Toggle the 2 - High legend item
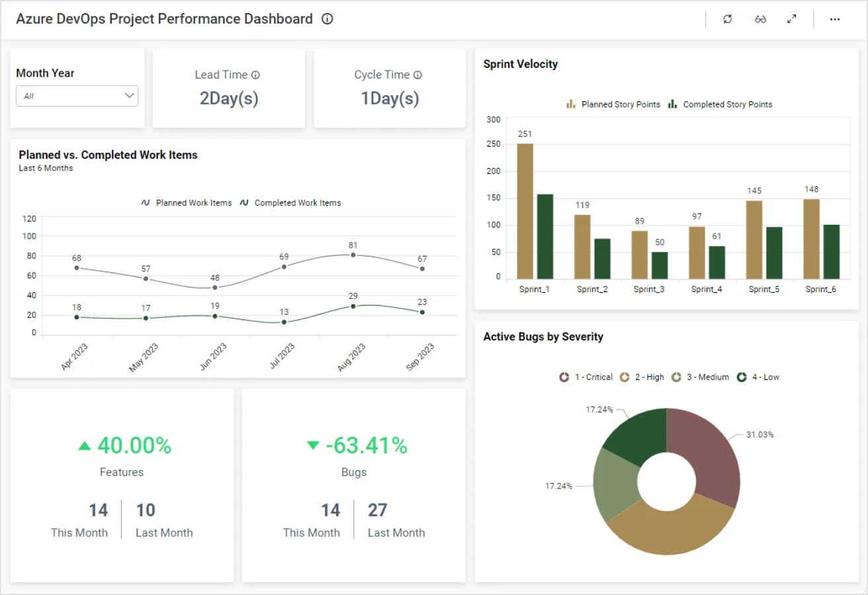Viewport: 868px width, 595px height. click(642, 377)
